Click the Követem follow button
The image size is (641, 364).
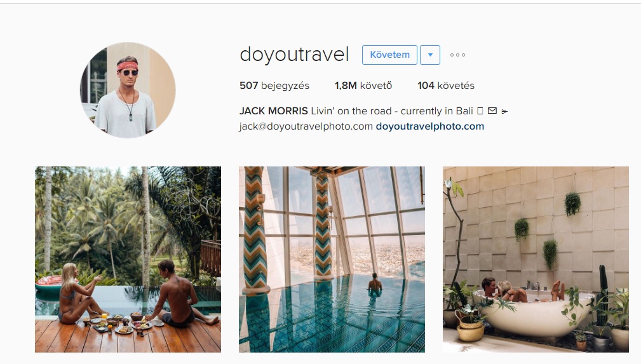point(389,55)
